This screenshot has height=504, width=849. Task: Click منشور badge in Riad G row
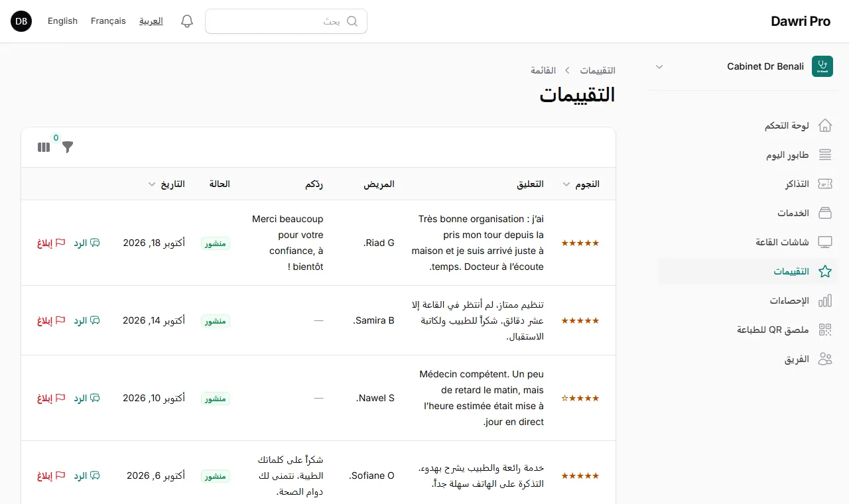216,243
